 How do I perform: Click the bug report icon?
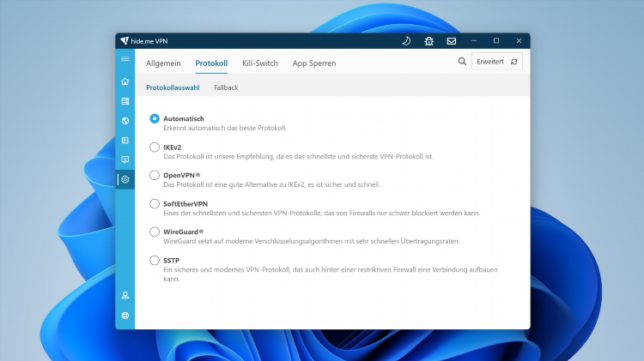coord(428,41)
